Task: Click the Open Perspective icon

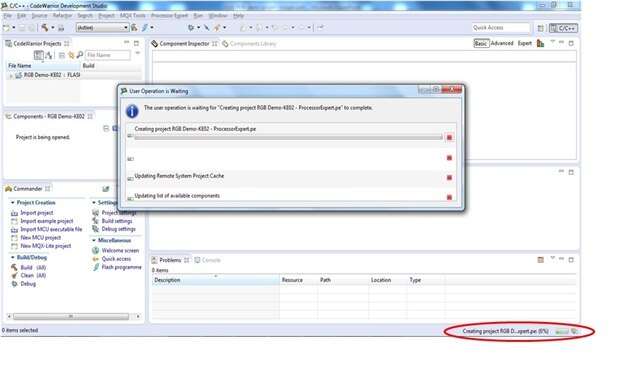Action: (x=540, y=28)
